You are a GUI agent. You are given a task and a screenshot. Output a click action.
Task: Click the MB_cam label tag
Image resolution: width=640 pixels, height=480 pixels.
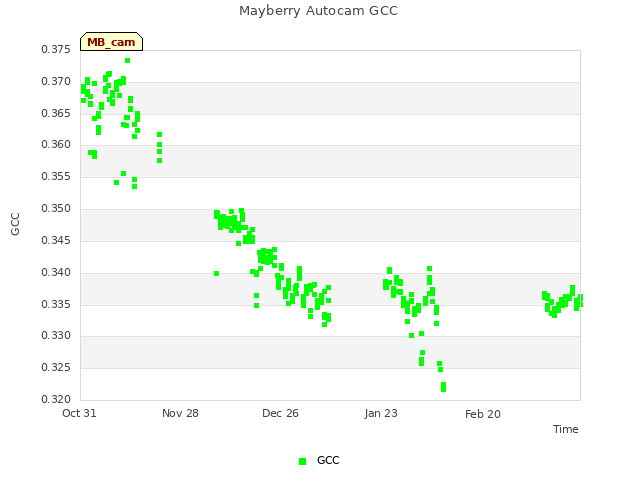tap(111, 42)
